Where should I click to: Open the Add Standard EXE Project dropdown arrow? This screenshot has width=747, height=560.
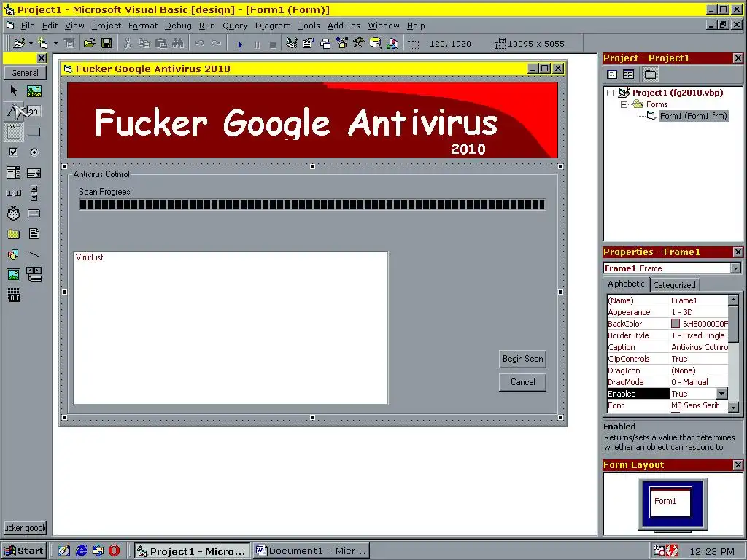(31, 44)
